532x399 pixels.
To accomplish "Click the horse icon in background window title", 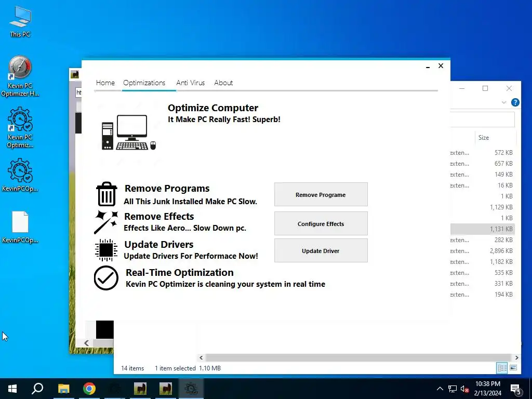I will coord(75,74).
